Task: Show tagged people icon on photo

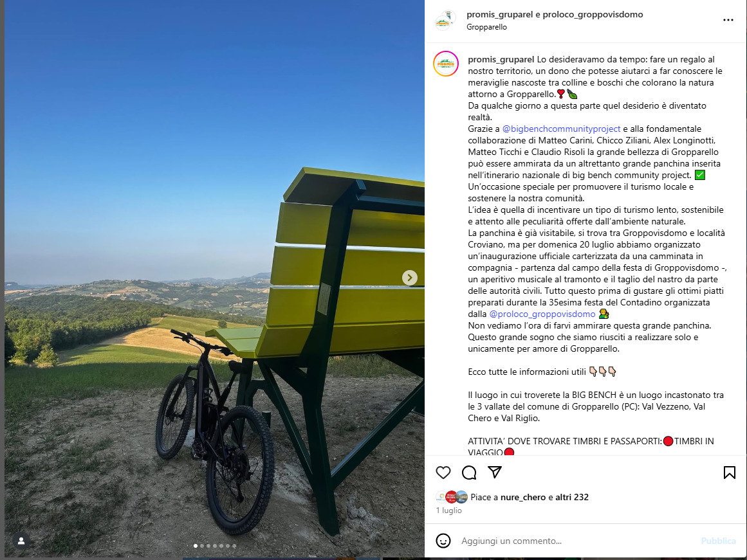Action: [x=21, y=541]
